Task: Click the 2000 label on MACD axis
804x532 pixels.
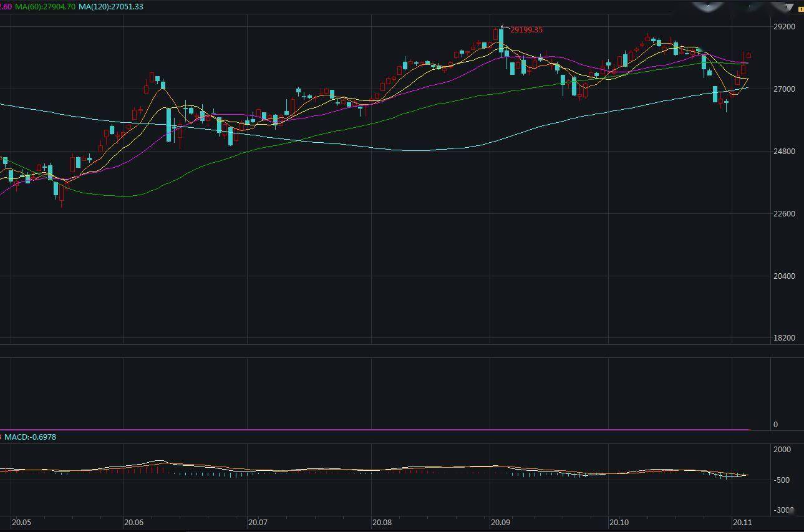Action: click(x=782, y=450)
